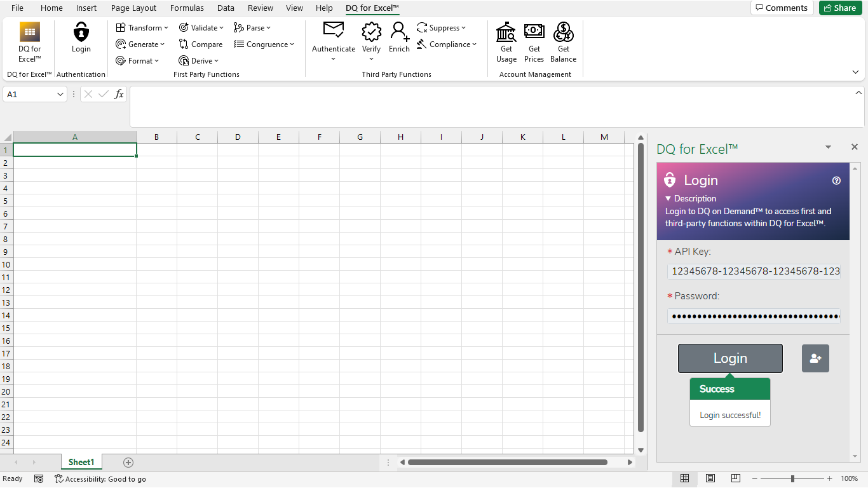Open the Format function menu
Image resolution: width=868 pixels, height=488 pixels.
click(137, 61)
